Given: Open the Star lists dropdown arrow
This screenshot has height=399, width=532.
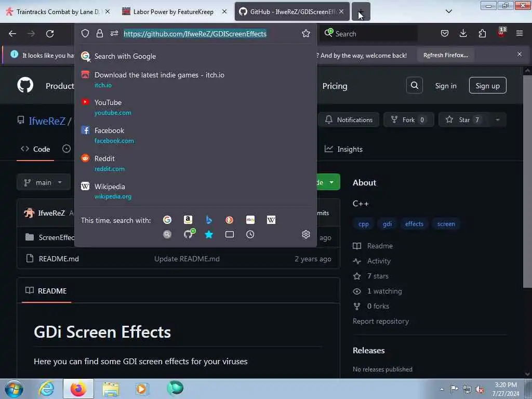Looking at the screenshot, I should tap(497, 120).
